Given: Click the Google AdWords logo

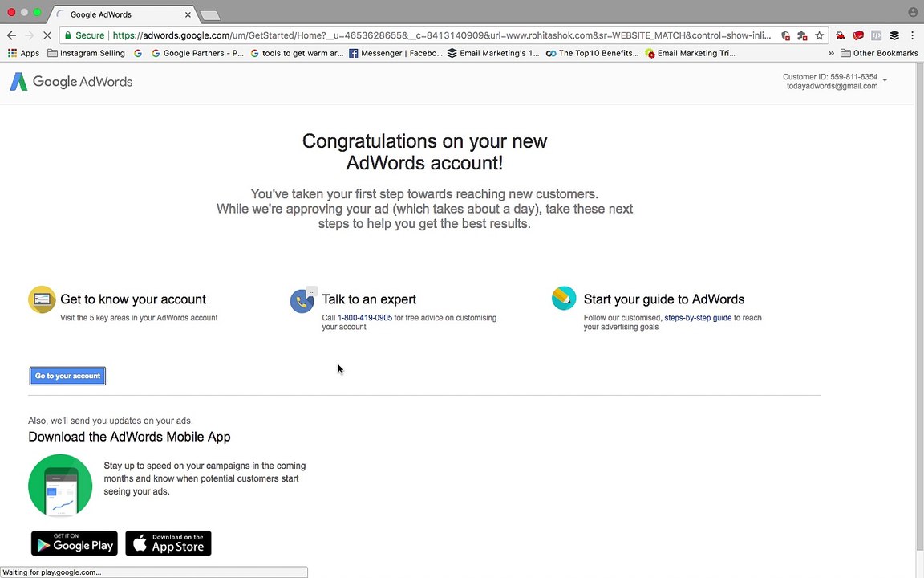Looking at the screenshot, I should 71,81.
